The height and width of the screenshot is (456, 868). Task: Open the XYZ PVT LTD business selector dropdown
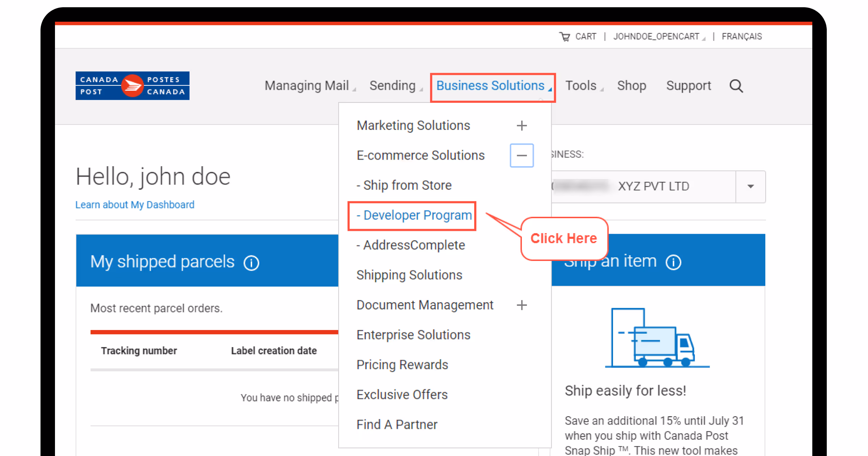click(751, 186)
